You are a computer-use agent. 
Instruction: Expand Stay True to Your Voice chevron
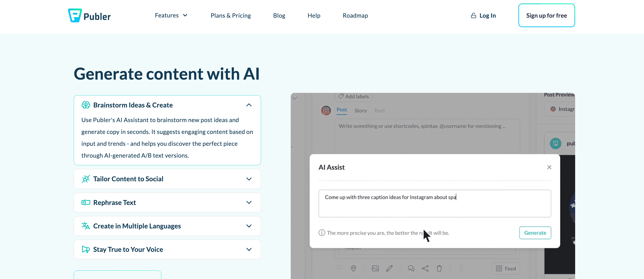tap(249, 250)
